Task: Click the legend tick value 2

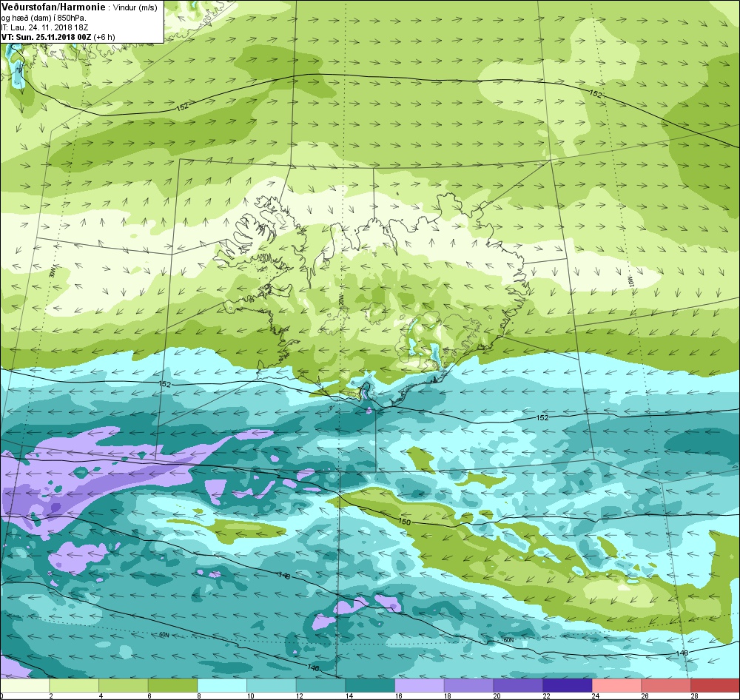Action: click(51, 696)
